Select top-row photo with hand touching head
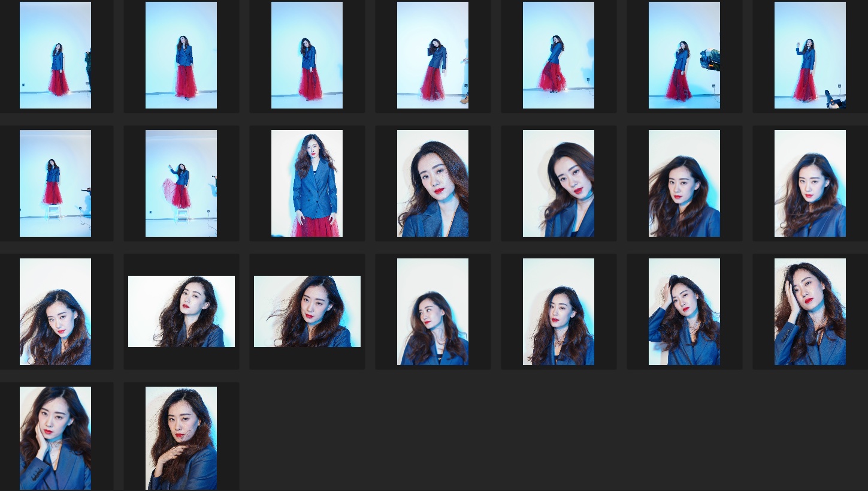 point(433,55)
